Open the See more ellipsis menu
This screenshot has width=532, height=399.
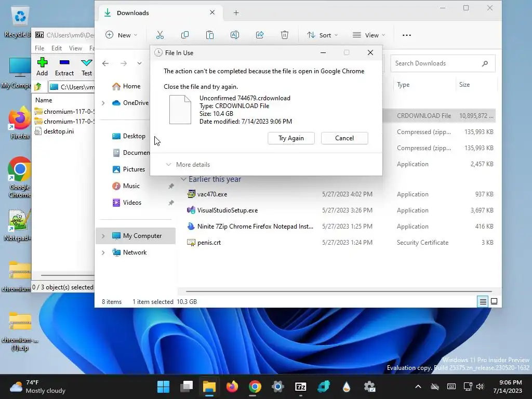click(x=406, y=35)
